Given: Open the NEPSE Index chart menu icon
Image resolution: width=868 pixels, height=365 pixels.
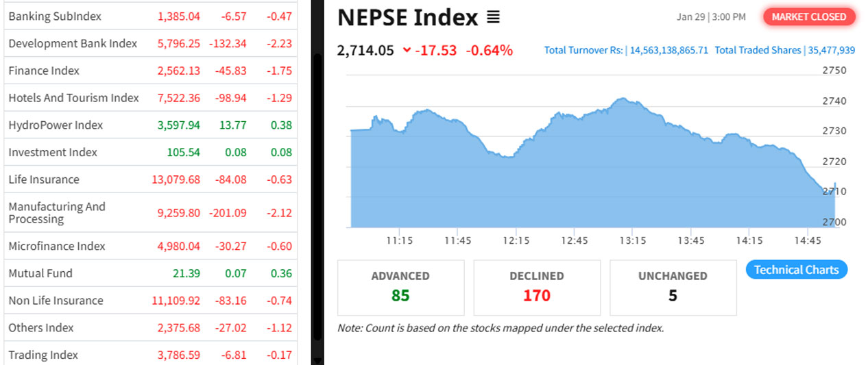Looking at the screenshot, I should [493, 18].
